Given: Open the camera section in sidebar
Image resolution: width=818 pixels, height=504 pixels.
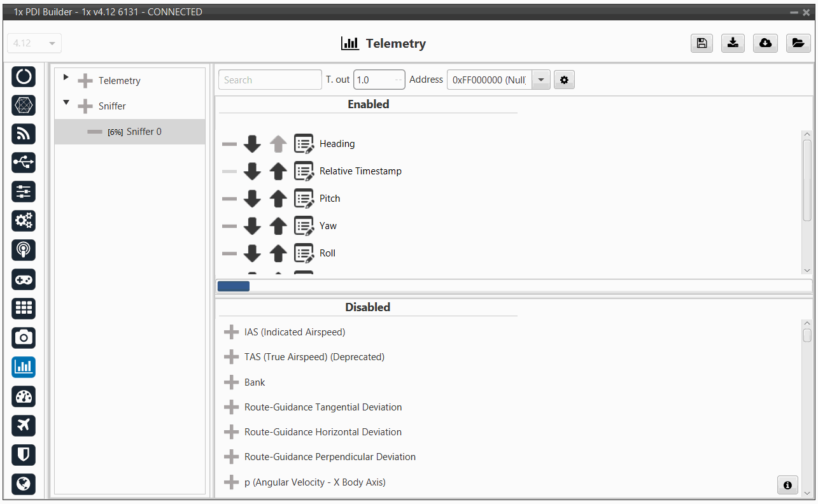Looking at the screenshot, I should tap(24, 338).
